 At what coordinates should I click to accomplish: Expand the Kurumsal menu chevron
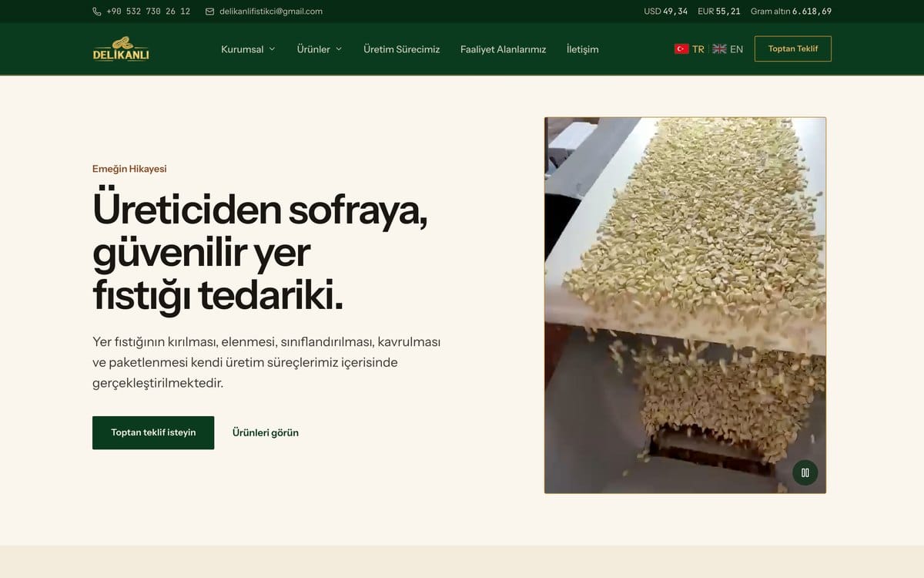click(x=272, y=49)
